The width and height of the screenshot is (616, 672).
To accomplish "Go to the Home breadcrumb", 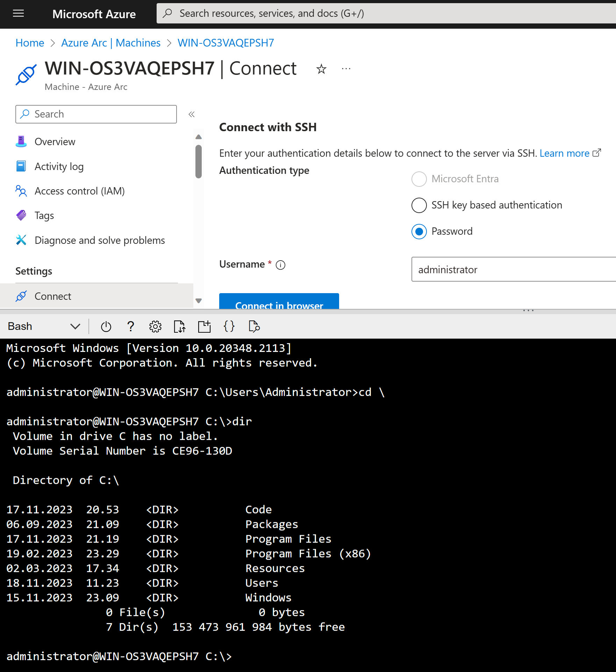I will pyautogui.click(x=30, y=43).
